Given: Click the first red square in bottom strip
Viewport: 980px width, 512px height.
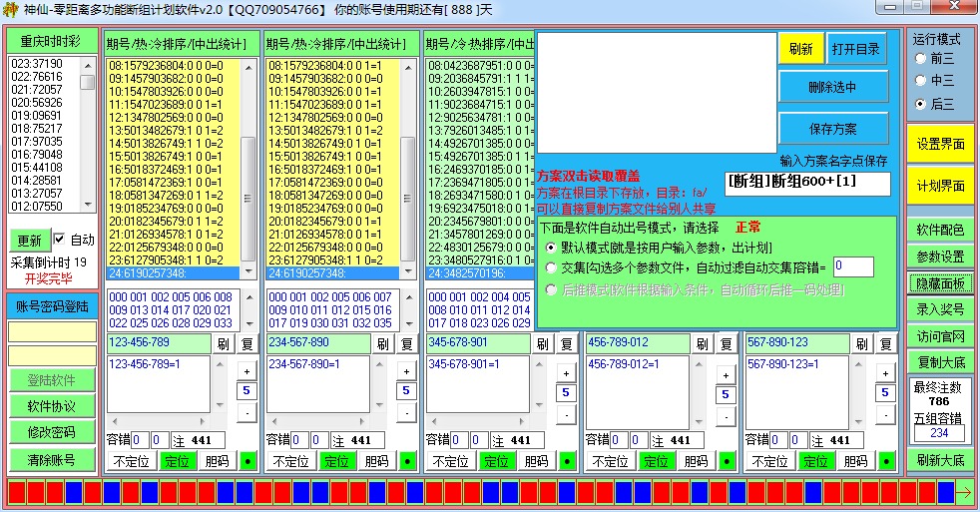Looking at the screenshot, I should (17, 492).
